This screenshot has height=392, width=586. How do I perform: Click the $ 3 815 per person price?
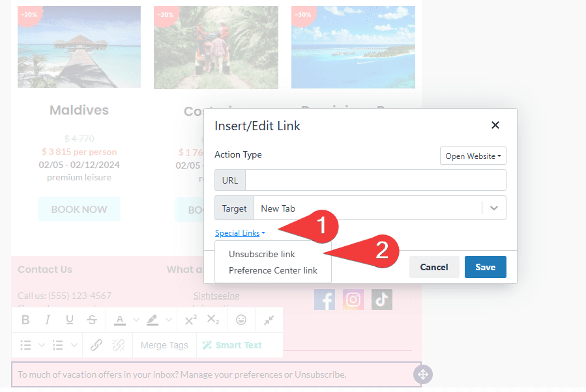(x=80, y=152)
